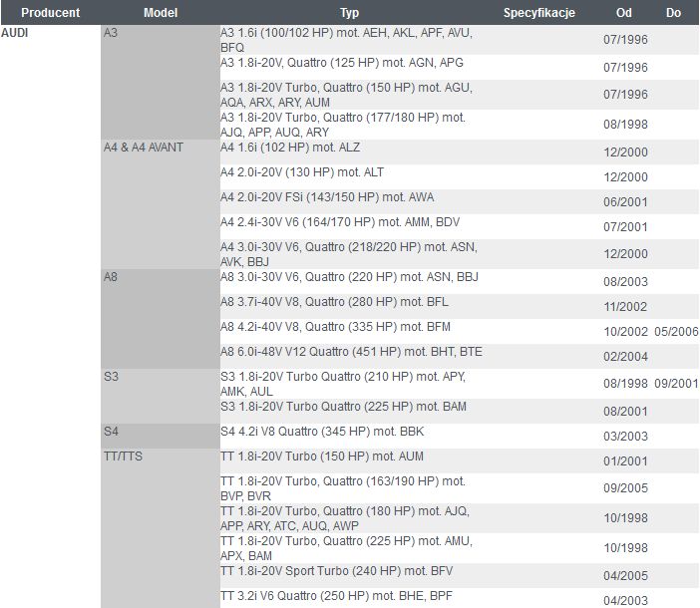Click A4 2.0i-20V (130 HP) mot. ALT

[302, 172]
